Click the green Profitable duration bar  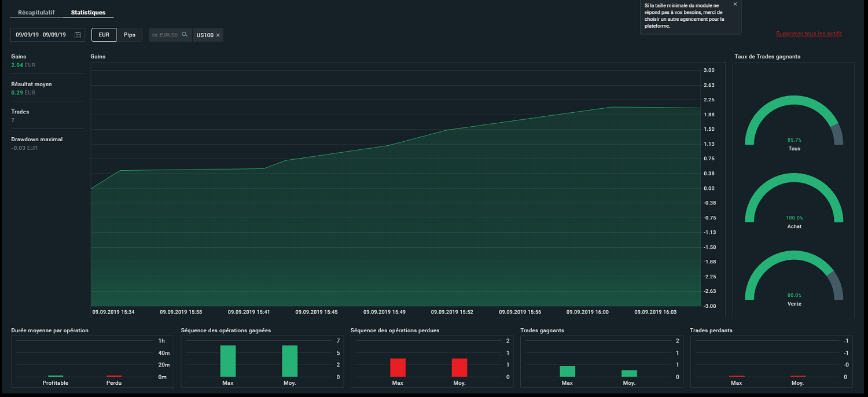[x=56, y=376]
